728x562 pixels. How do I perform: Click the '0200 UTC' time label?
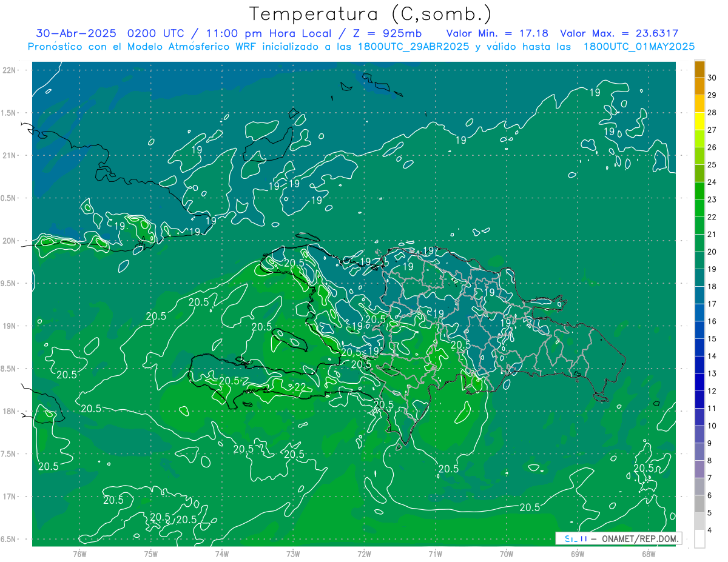coord(158,33)
